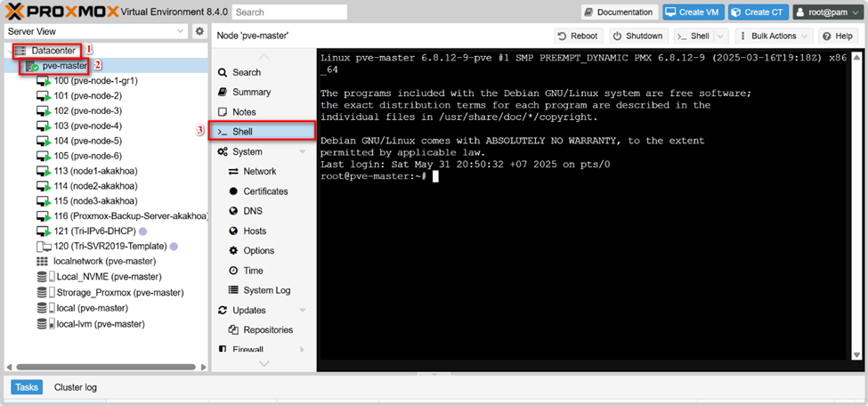Click the gear icon beside Server View
Viewport: 868px width, 406px height.
point(199,32)
